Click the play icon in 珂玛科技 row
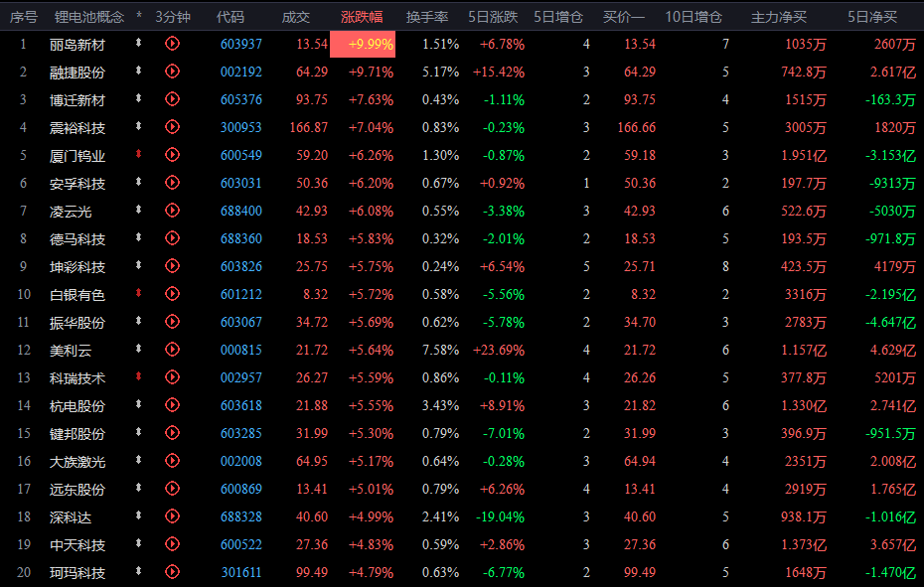The image size is (924, 587). pyautogui.click(x=172, y=572)
